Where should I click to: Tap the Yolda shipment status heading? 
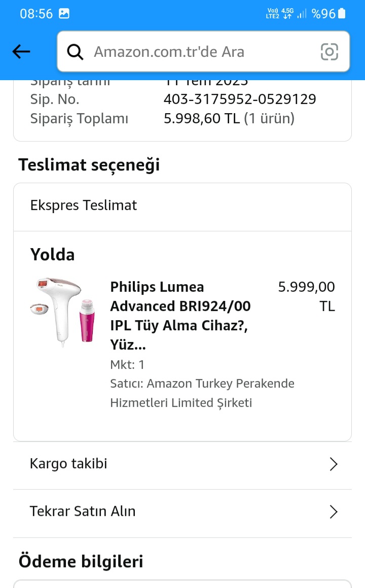coord(52,255)
